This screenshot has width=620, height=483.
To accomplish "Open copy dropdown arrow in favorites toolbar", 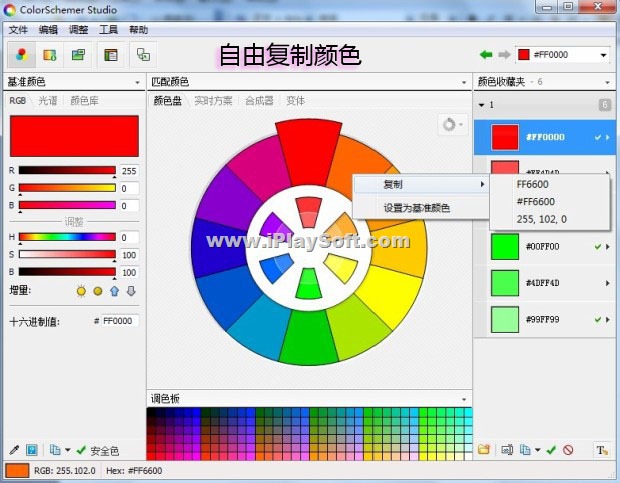I will [x=537, y=450].
